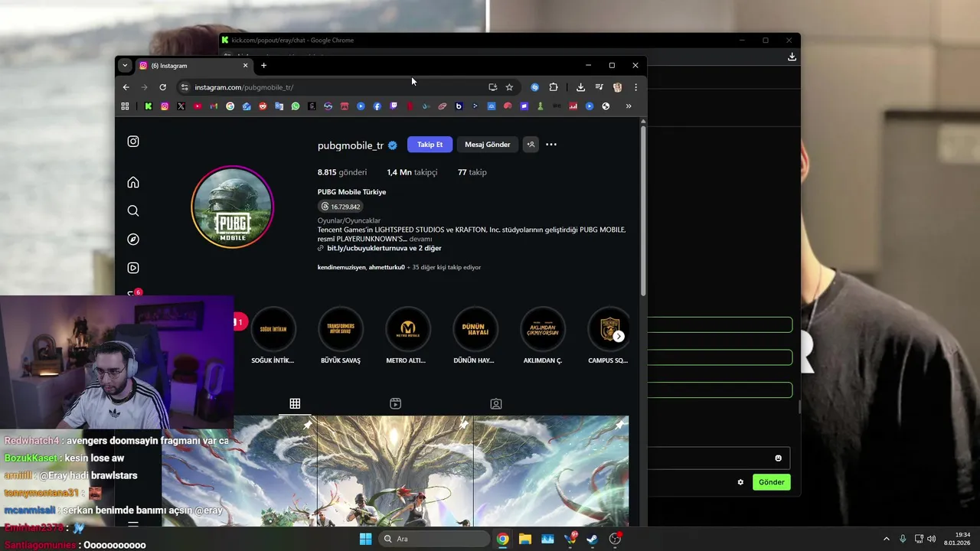Open apps grid icon in bookmarks bar

coord(125,106)
